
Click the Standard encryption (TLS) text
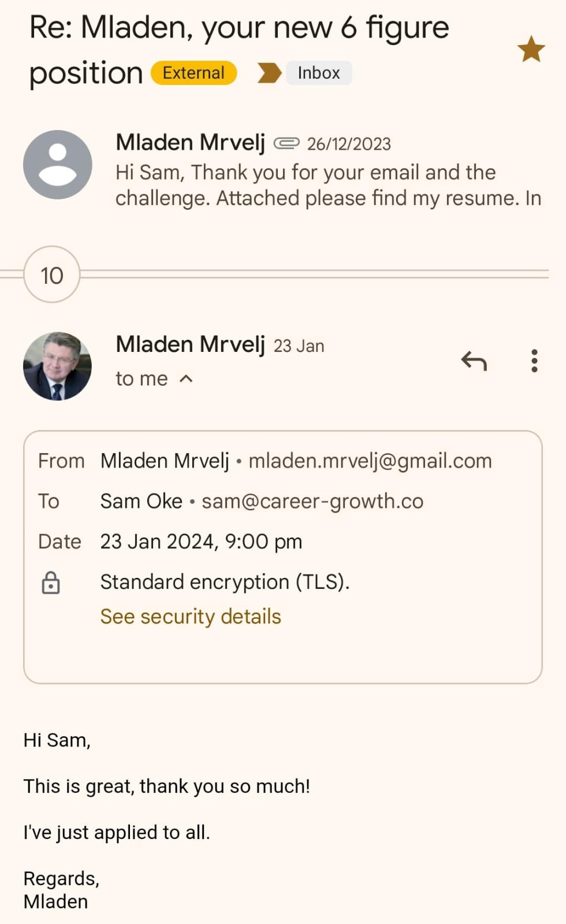tap(225, 582)
